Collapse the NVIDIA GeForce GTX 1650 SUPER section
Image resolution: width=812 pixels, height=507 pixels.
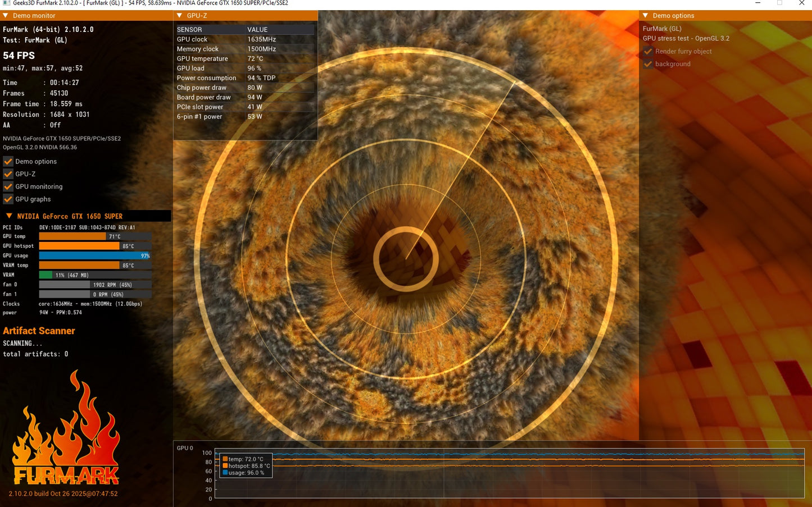tap(9, 216)
